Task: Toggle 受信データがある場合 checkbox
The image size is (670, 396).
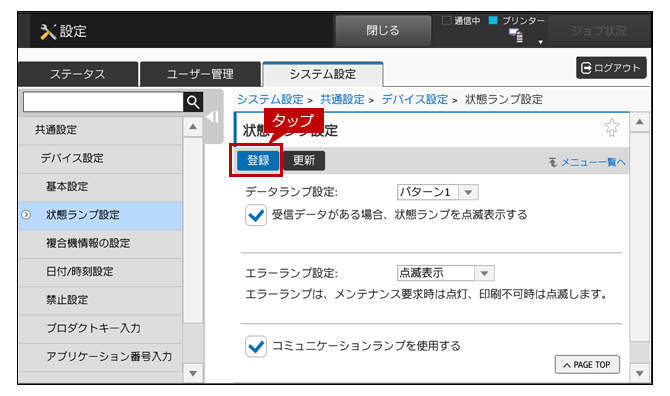Action: point(256,215)
